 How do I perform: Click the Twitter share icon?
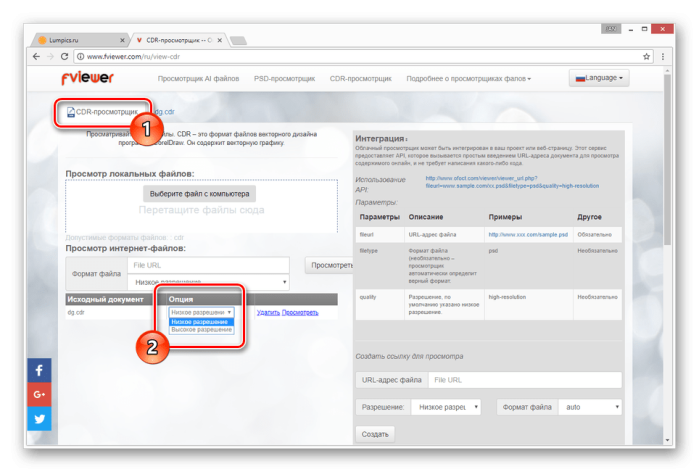[x=39, y=419]
